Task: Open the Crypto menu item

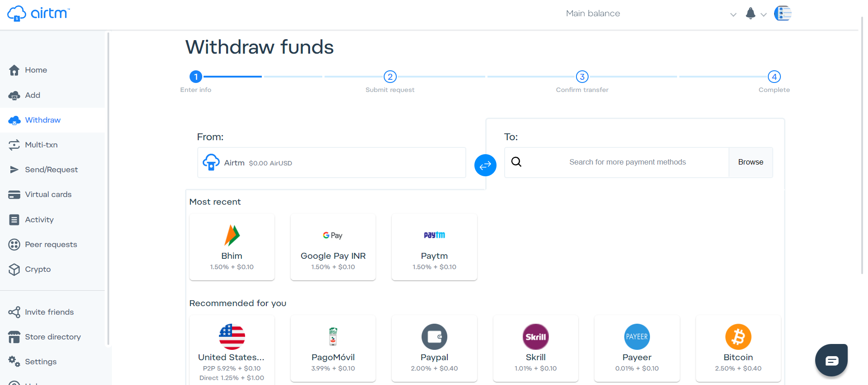Action: pos(37,269)
